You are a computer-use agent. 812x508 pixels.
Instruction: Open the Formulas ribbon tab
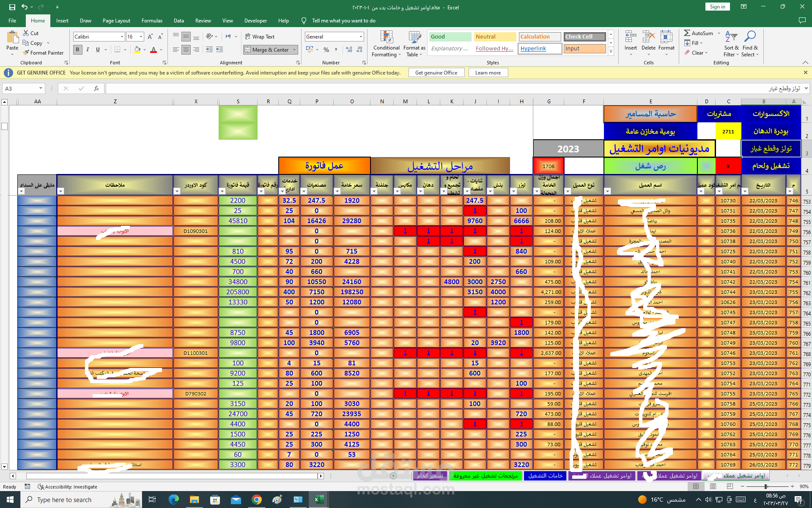[152, 21]
